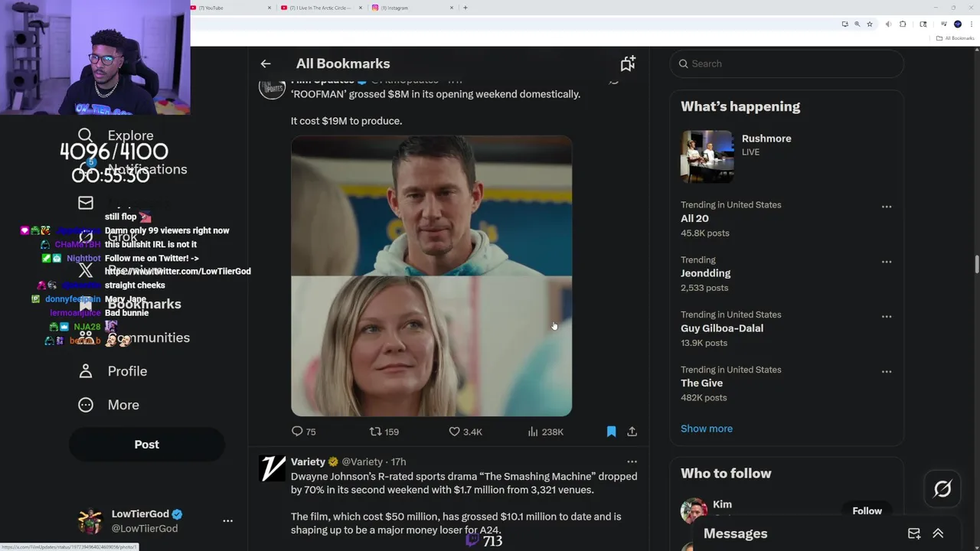Open the Rushmore live thumbnail
Image resolution: width=980 pixels, height=551 pixels.
[x=707, y=156]
